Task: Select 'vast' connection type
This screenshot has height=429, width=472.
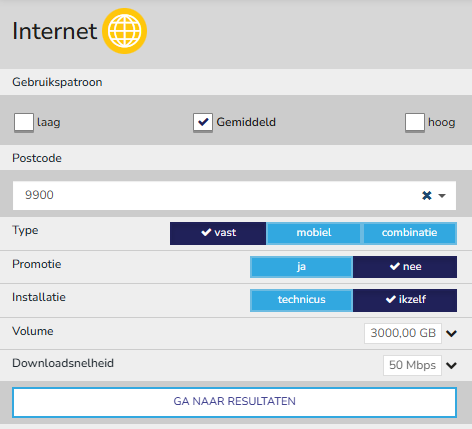Action: (218, 233)
